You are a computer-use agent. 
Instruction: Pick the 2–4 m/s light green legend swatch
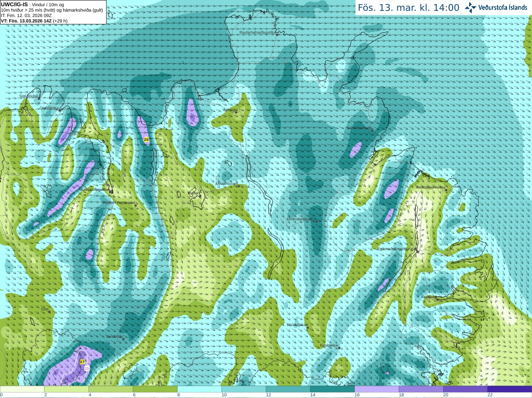[x=66, y=389]
